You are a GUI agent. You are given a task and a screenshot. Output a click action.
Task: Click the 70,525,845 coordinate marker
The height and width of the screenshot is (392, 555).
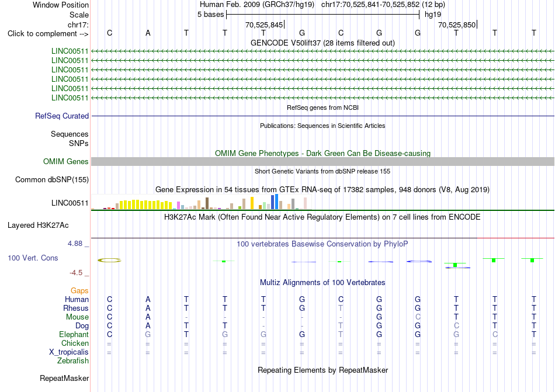pyautogui.click(x=264, y=25)
